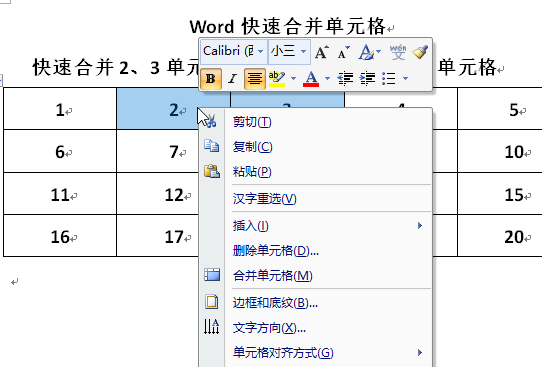542x367 pixels.
Task: Click the phonetic guide wén icon
Action: (x=398, y=52)
